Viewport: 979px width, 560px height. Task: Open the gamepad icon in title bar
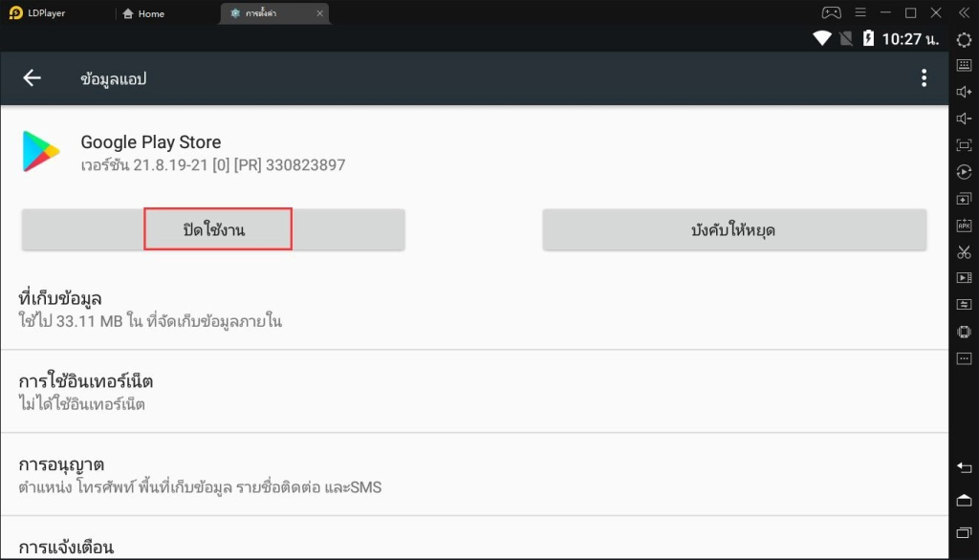point(831,12)
